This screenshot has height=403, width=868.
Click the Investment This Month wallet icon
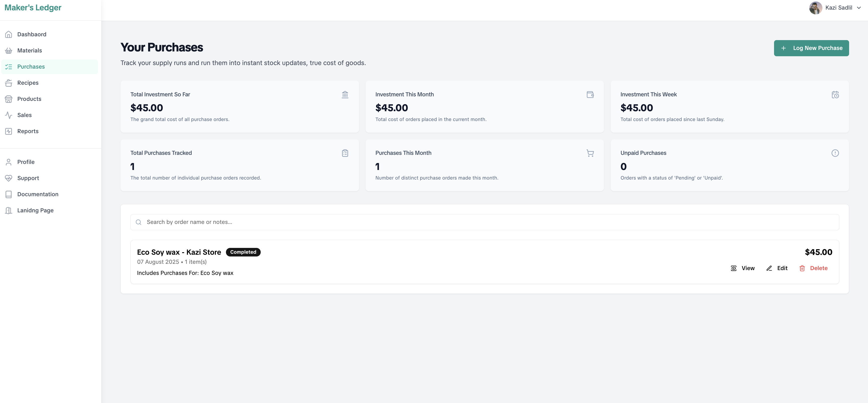[x=590, y=95]
